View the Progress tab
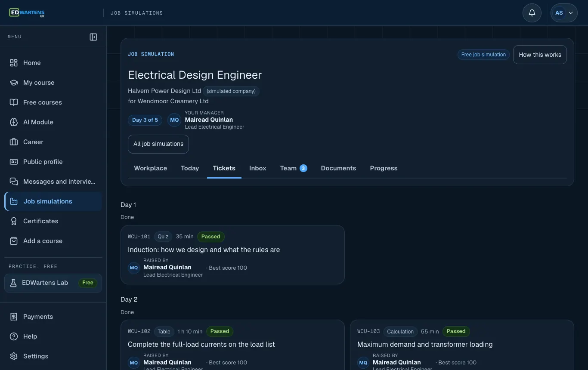The height and width of the screenshot is (370, 588). click(384, 168)
